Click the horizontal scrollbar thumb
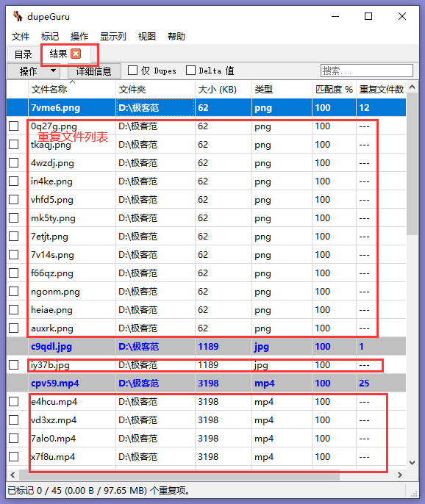 click(x=179, y=475)
